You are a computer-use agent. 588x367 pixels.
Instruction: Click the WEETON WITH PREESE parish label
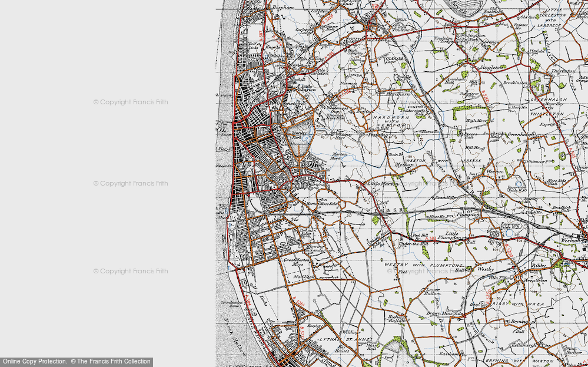pyautogui.click(x=443, y=161)
